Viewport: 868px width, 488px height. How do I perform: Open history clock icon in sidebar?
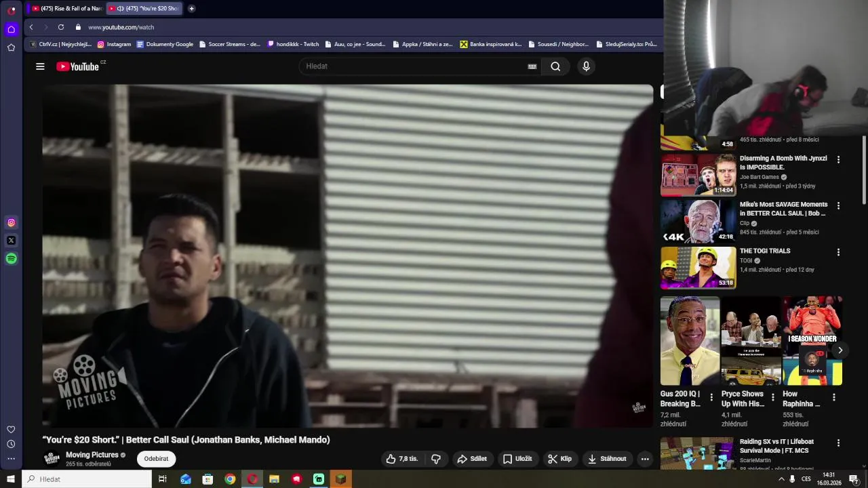click(11, 445)
